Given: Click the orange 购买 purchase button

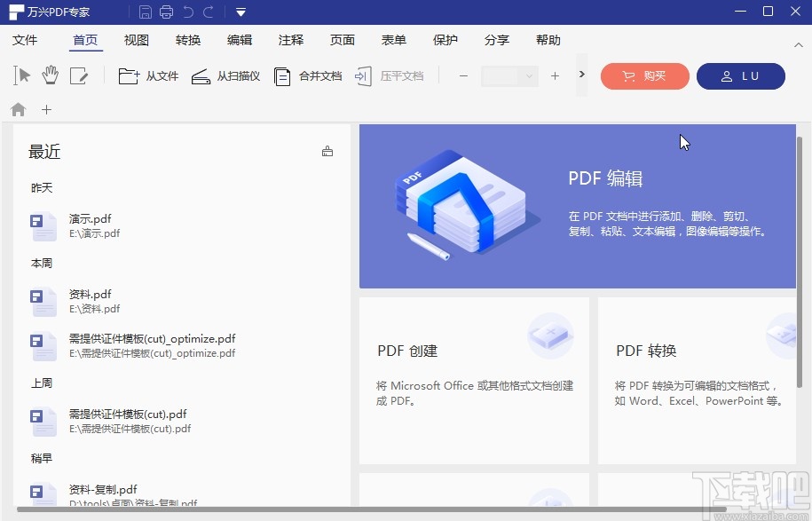Looking at the screenshot, I should pyautogui.click(x=644, y=76).
